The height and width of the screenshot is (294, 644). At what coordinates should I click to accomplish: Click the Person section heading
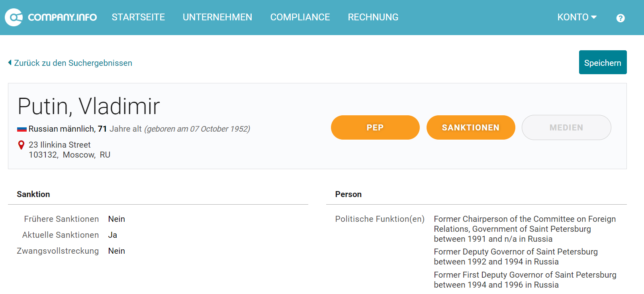pos(348,194)
